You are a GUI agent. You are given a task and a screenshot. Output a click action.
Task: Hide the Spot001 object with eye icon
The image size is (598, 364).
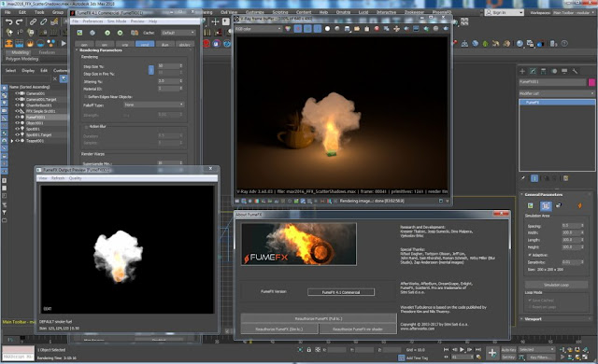pos(17,129)
